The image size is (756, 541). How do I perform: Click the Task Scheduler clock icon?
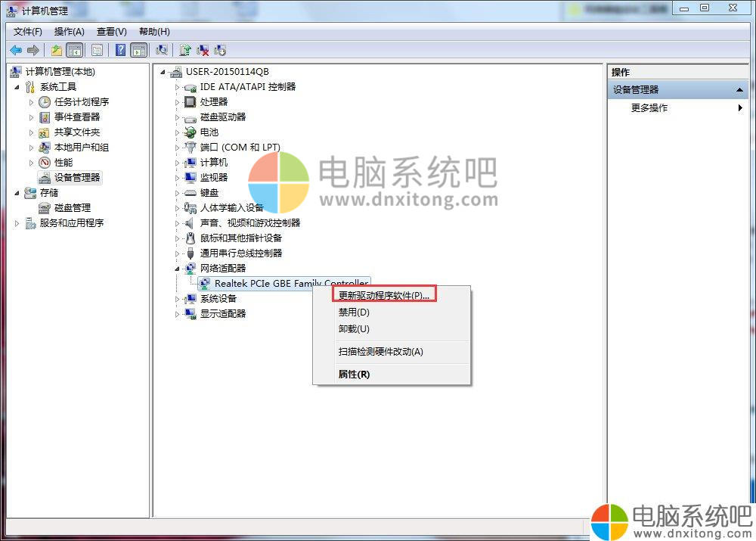[45, 102]
